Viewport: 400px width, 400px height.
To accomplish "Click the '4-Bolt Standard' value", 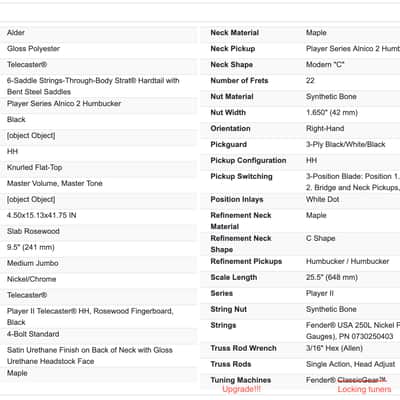I will point(33,334).
